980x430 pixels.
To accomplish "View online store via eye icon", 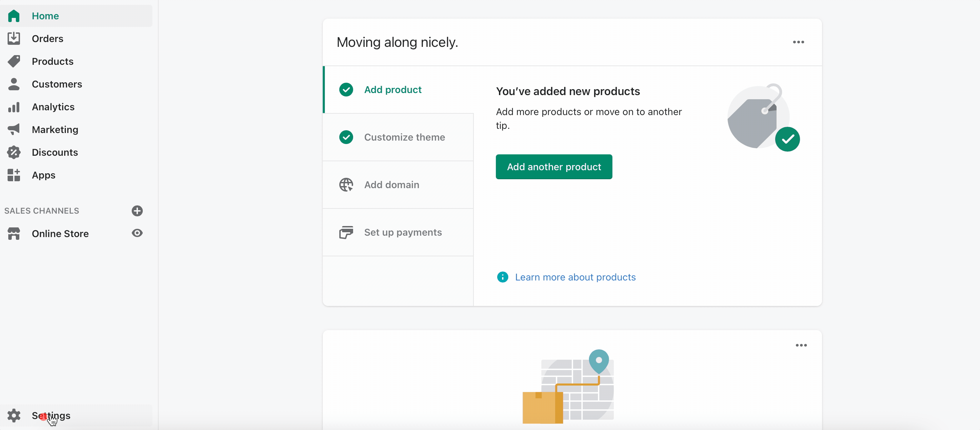I will pyautogui.click(x=137, y=233).
